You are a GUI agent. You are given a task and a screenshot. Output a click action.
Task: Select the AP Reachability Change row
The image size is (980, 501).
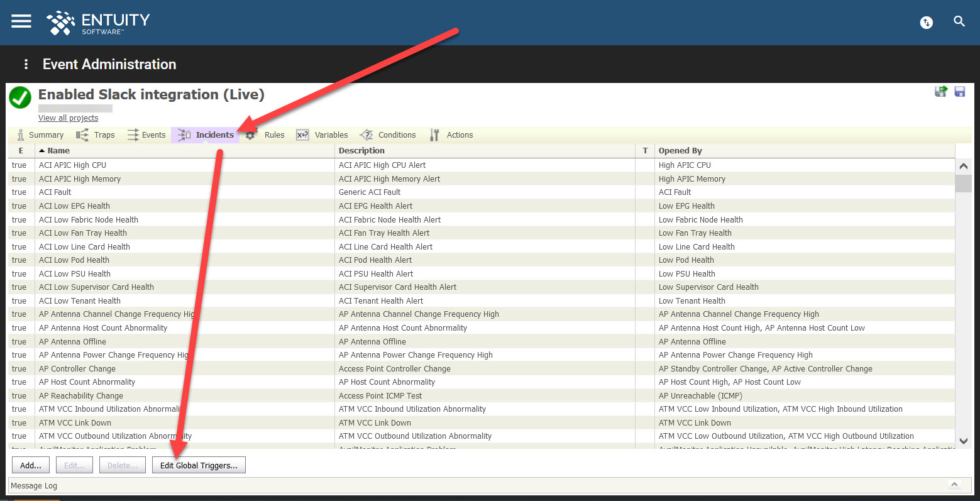click(481, 396)
